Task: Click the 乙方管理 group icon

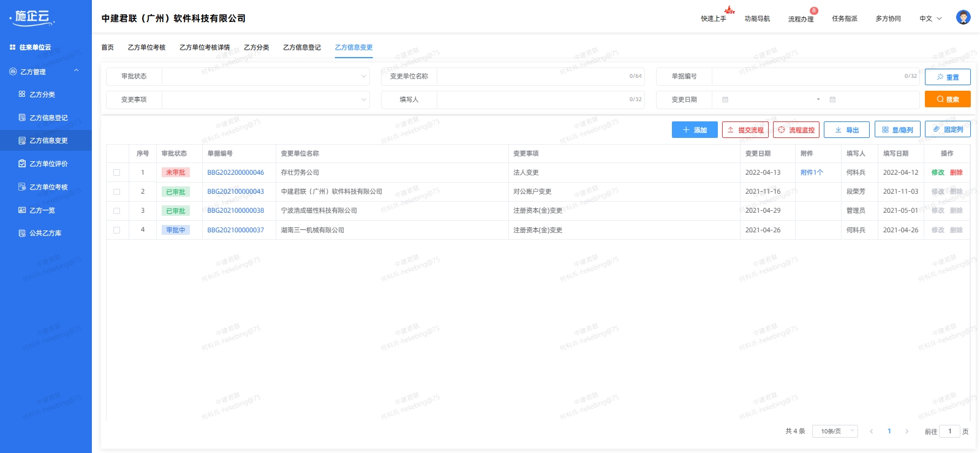Action: [13, 72]
